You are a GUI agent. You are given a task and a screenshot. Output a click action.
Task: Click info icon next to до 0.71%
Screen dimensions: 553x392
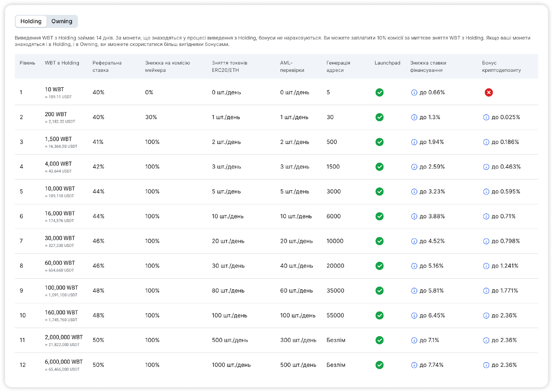click(x=486, y=216)
